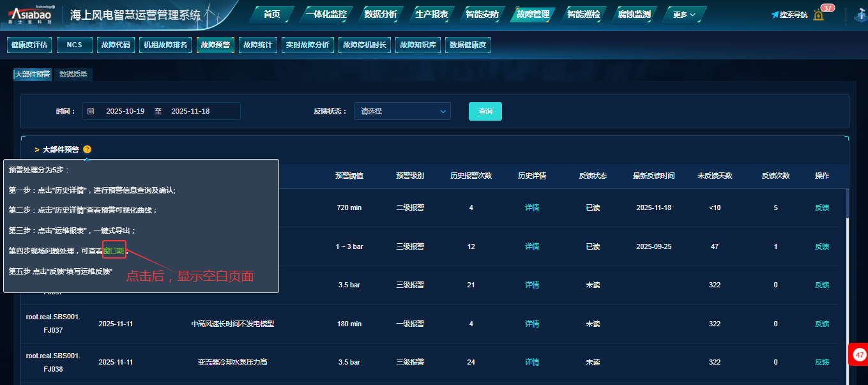Select the 故障统计 sub-navigation tab
The image size is (868, 385).
[257, 45]
